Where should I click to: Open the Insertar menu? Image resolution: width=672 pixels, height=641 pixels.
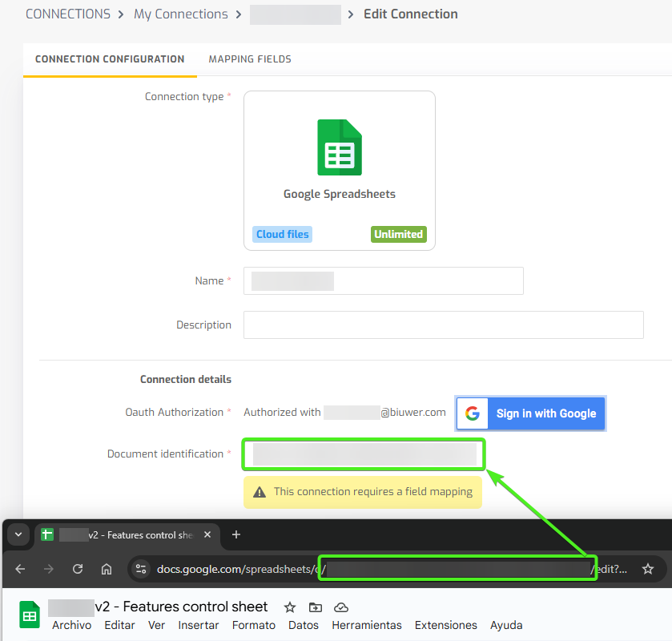click(x=199, y=626)
